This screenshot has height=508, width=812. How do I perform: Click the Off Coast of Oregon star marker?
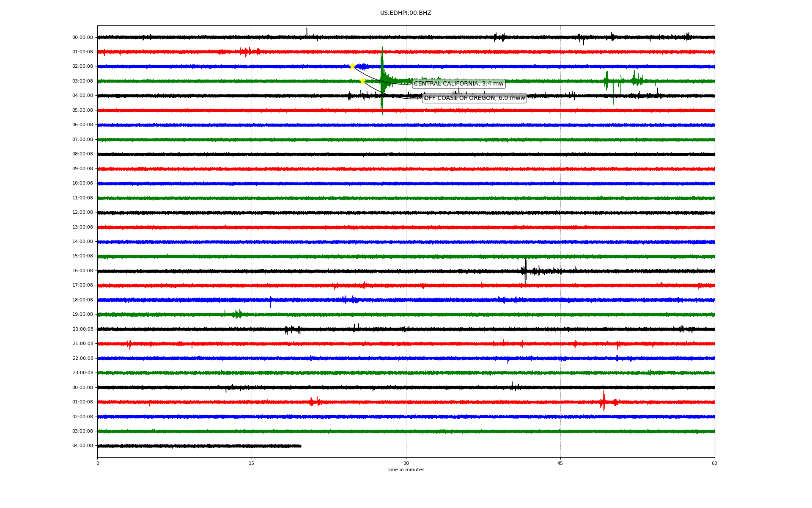pyautogui.click(x=362, y=81)
